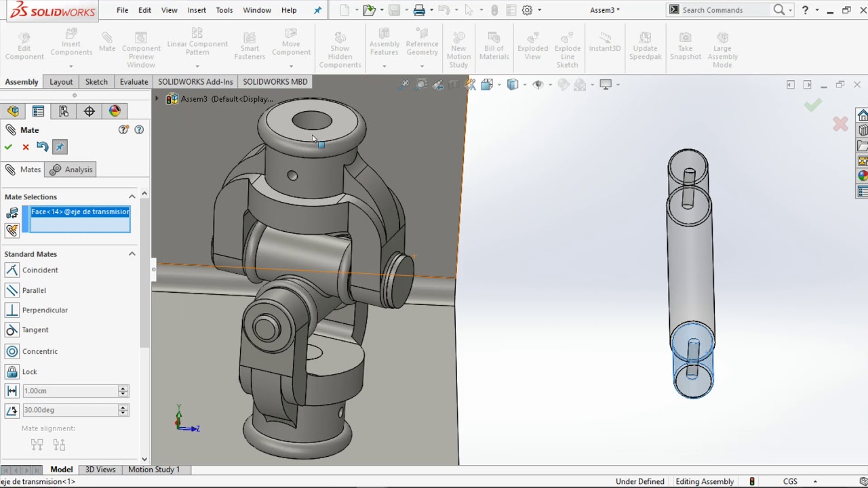Viewport: 868px width, 488px height.
Task: Expand the Options gear dropdown arrow
Action: [540, 10]
